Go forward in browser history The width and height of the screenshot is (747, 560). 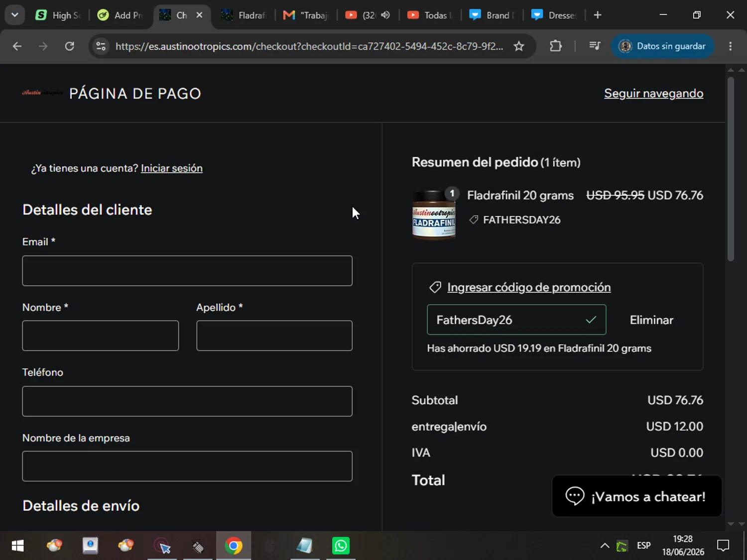(43, 46)
